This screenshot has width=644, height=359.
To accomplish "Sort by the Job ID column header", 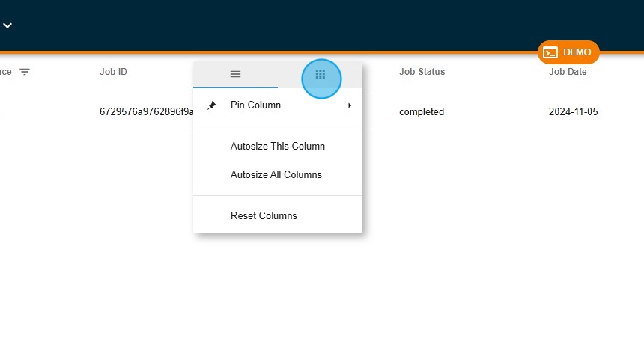I will pyautogui.click(x=113, y=72).
